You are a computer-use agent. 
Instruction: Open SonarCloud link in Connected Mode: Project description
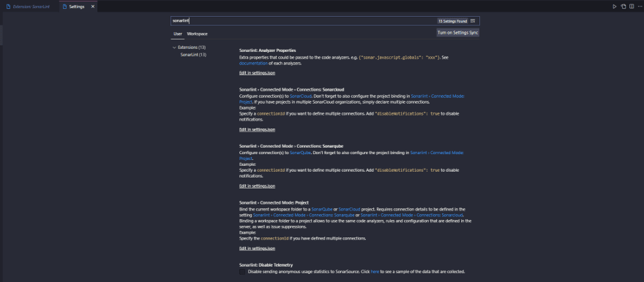pyautogui.click(x=350, y=209)
